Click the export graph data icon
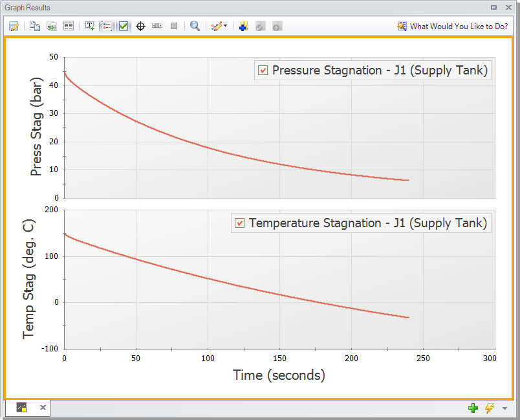The image size is (520, 420). pyautogui.click(x=51, y=27)
